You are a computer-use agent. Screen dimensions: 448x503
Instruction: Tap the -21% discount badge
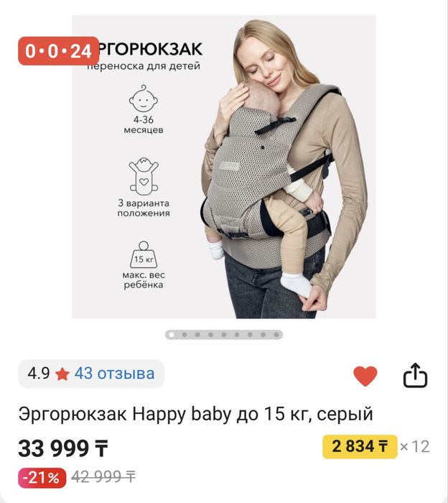point(42,478)
